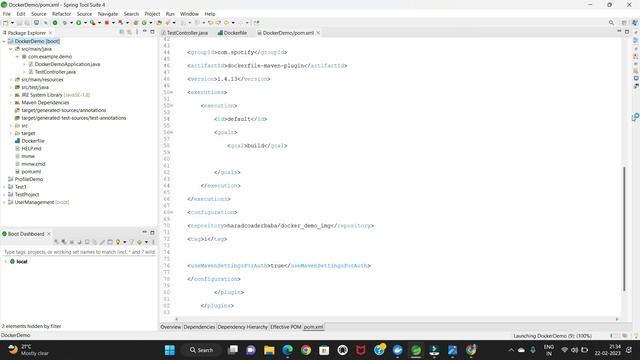Select DockerDemoApplication.java in Package Explorer
Viewport: 640px width, 360px height.
[67, 64]
